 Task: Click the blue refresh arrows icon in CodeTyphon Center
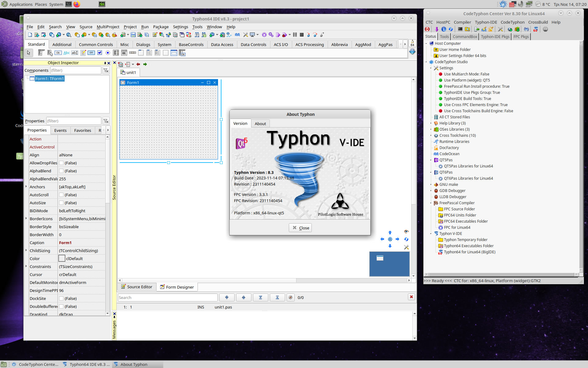[451, 29]
